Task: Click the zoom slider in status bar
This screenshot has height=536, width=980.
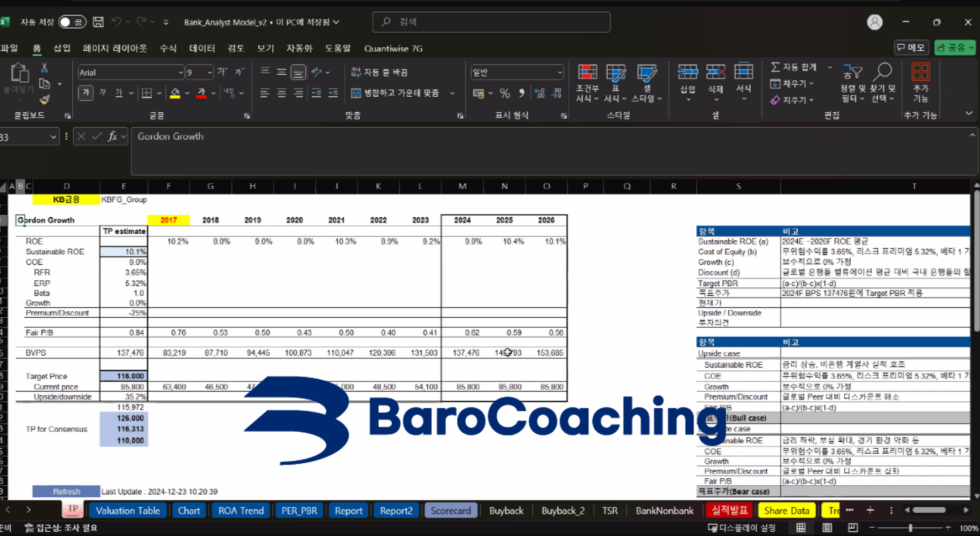Action: (x=910, y=528)
